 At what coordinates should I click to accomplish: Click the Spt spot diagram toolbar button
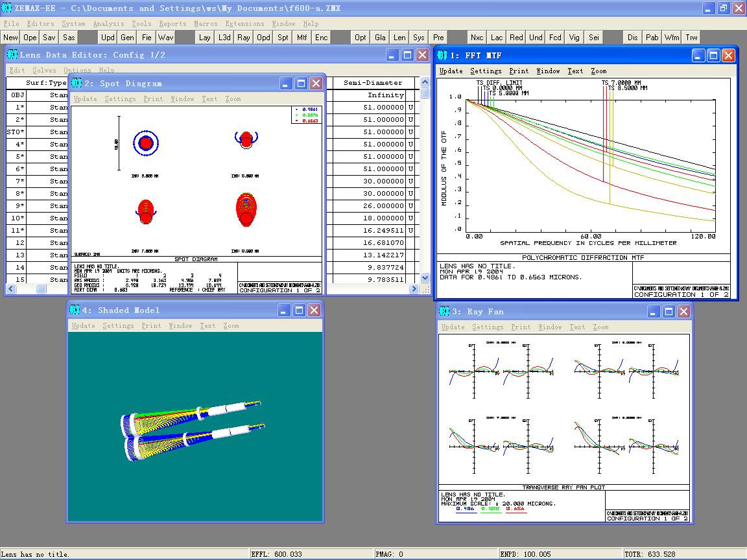(x=283, y=38)
